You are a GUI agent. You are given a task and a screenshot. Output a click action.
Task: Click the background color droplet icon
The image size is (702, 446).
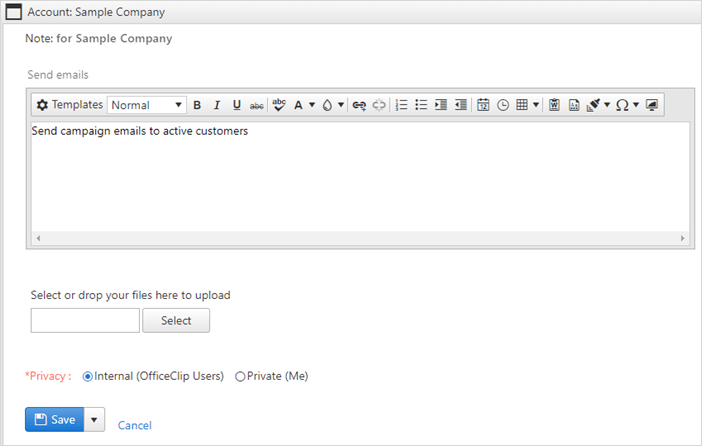click(x=327, y=105)
